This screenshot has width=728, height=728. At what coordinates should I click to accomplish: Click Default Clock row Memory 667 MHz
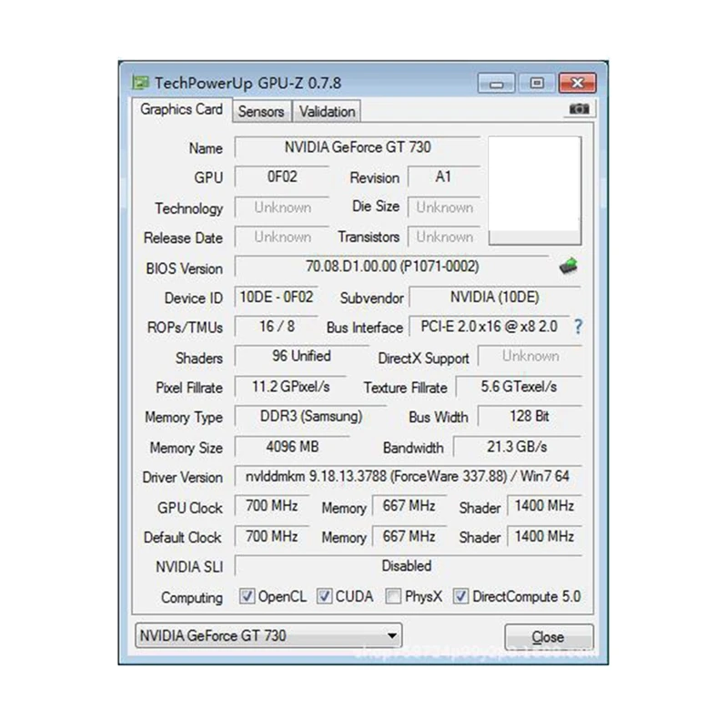pyautogui.click(x=409, y=537)
